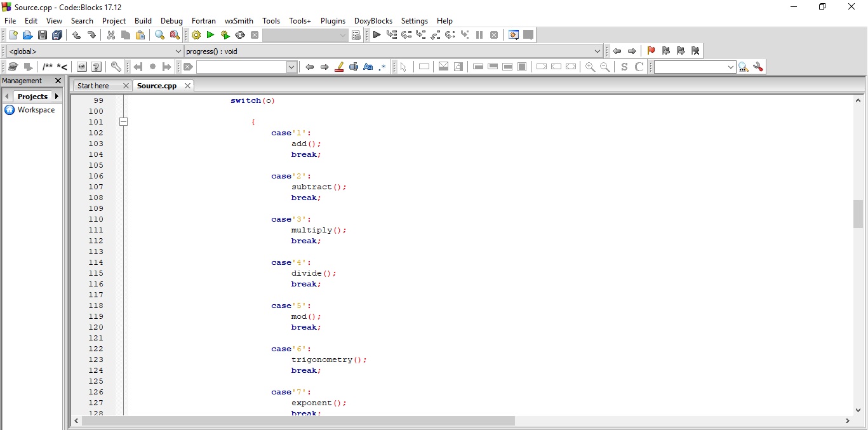Select Workspace tree item
Viewport: 868px width, 430px height.
point(36,110)
